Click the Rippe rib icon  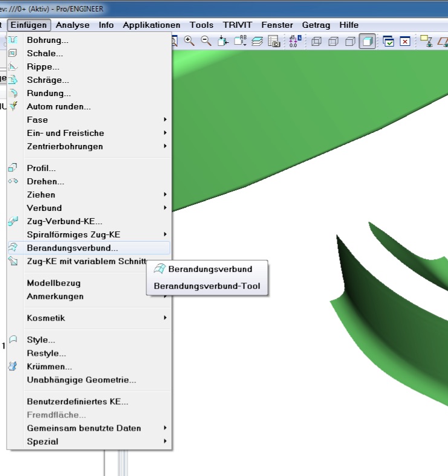pyautogui.click(x=13, y=66)
